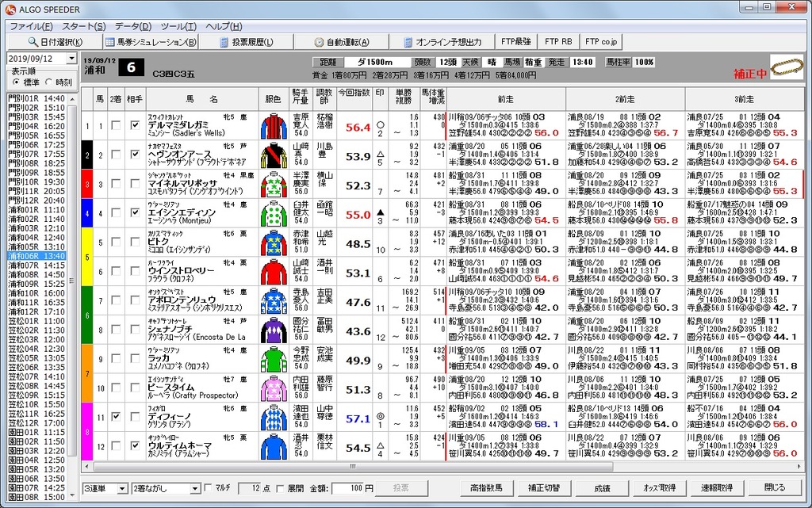Image resolution: width=812 pixels, height=508 pixels.
Task: Click the 速報取得 button
Action: (717, 488)
